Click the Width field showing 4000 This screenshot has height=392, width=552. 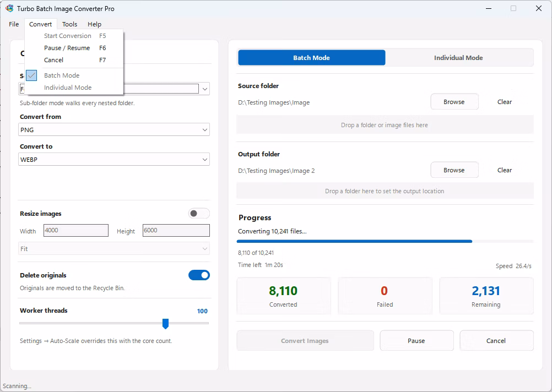coord(76,231)
